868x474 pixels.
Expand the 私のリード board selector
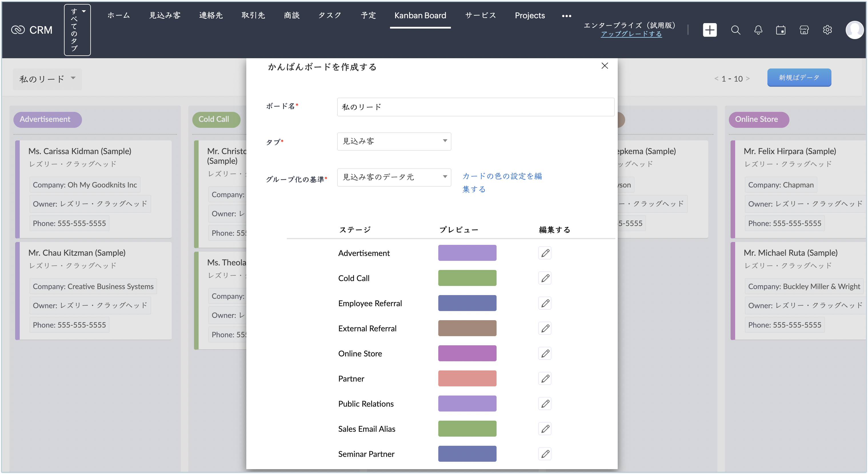point(47,79)
